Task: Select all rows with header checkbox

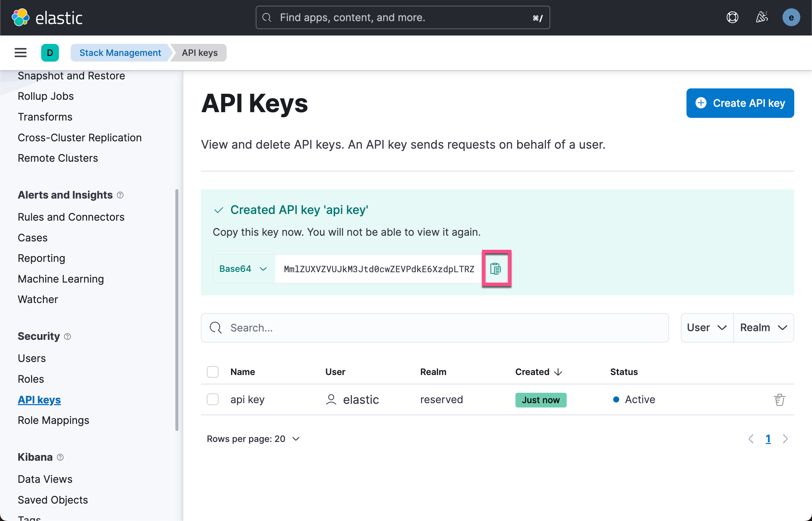Action: pyautogui.click(x=213, y=371)
